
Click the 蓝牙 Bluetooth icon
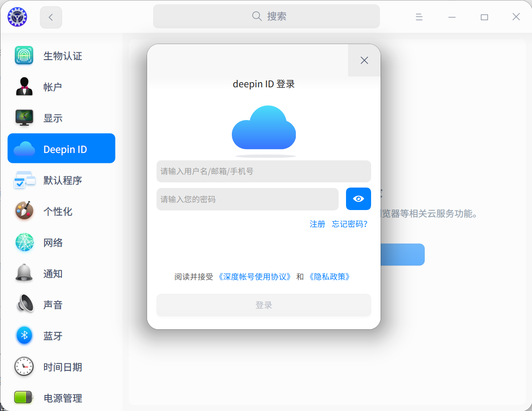tap(24, 335)
